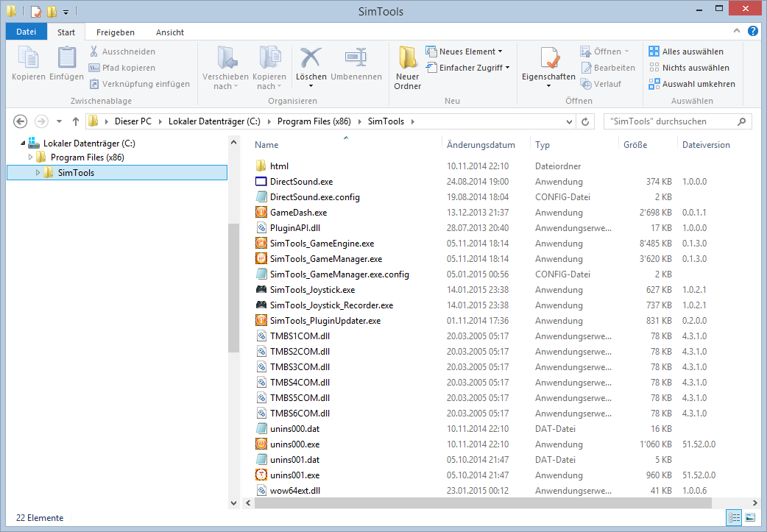
Task: Expand the address bar history dropdown
Action: click(569, 121)
